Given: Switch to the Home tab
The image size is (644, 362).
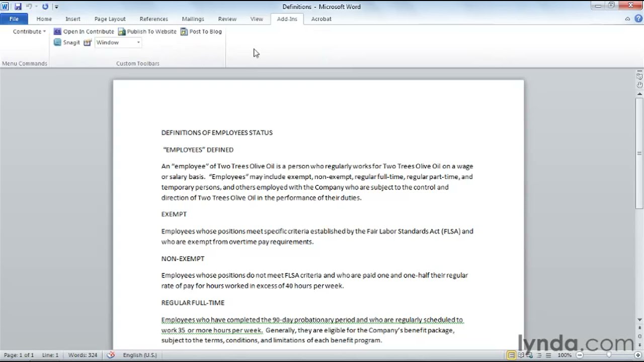Looking at the screenshot, I should pos(44,19).
